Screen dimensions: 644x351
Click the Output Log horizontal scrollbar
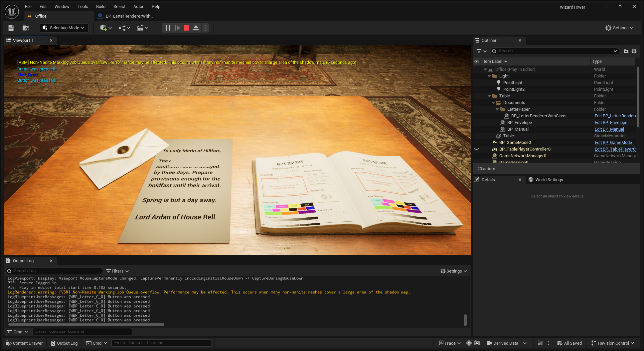(x=86, y=324)
